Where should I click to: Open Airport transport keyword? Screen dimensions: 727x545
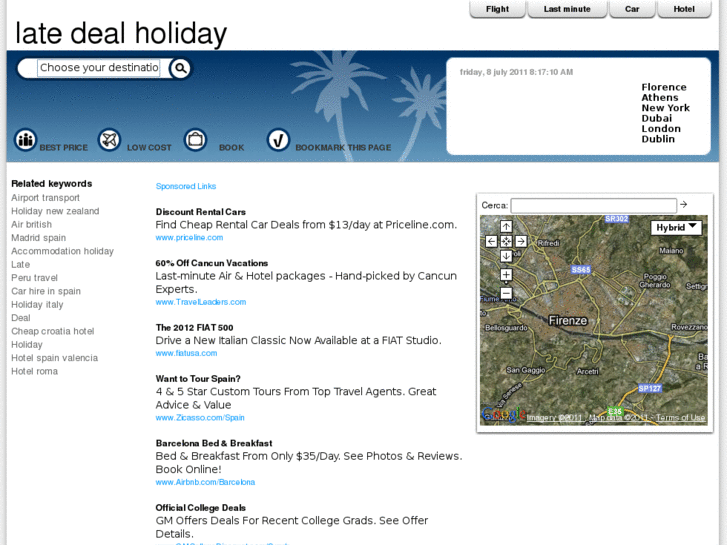pyautogui.click(x=45, y=198)
